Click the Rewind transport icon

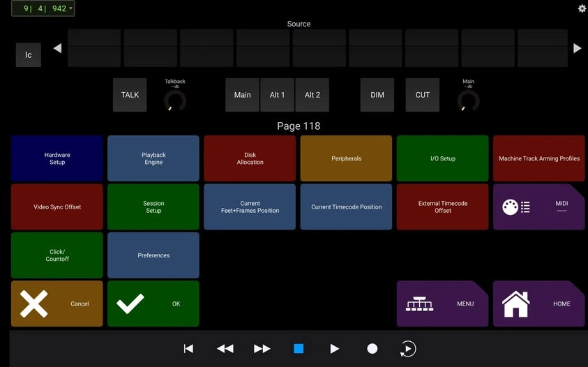click(x=225, y=349)
